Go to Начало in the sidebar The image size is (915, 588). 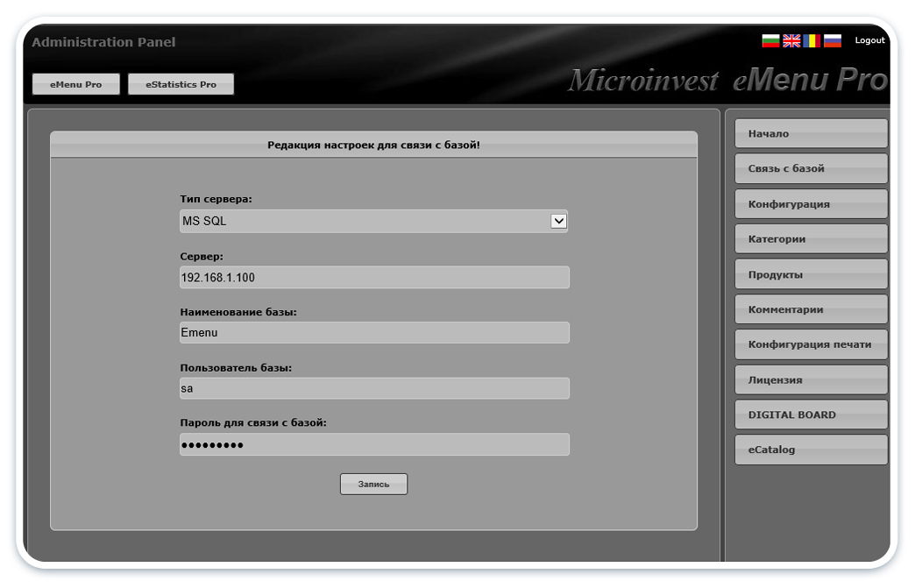tap(811, 134)
